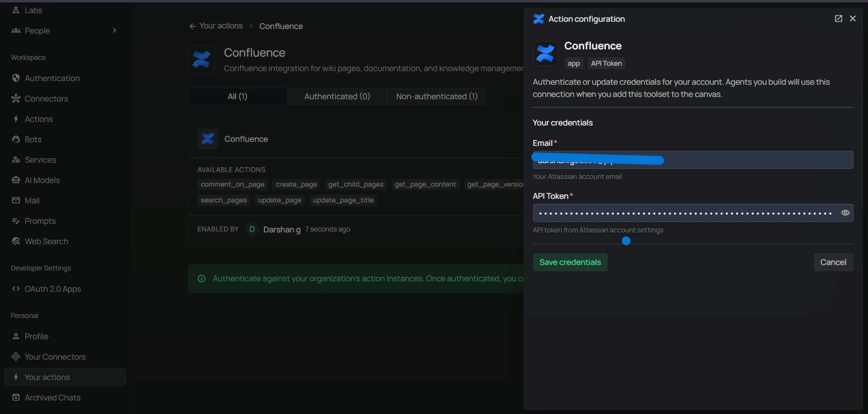
Task: Open the Connectors sidebar icon
Action: (x=16, y=98)
